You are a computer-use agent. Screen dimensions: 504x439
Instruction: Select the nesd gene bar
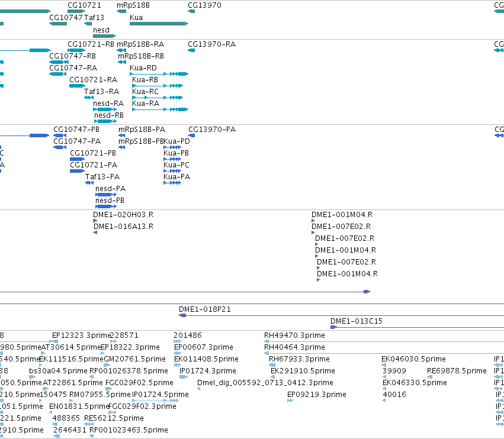point(104,36)
